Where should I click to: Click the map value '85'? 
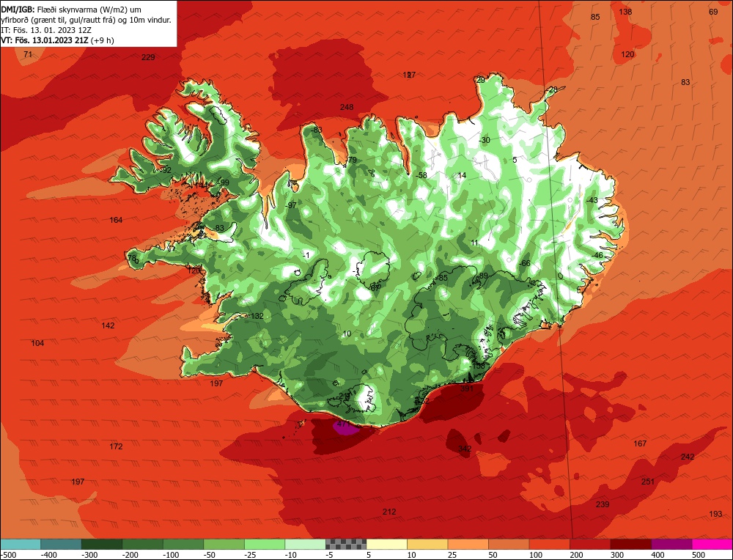595,17
